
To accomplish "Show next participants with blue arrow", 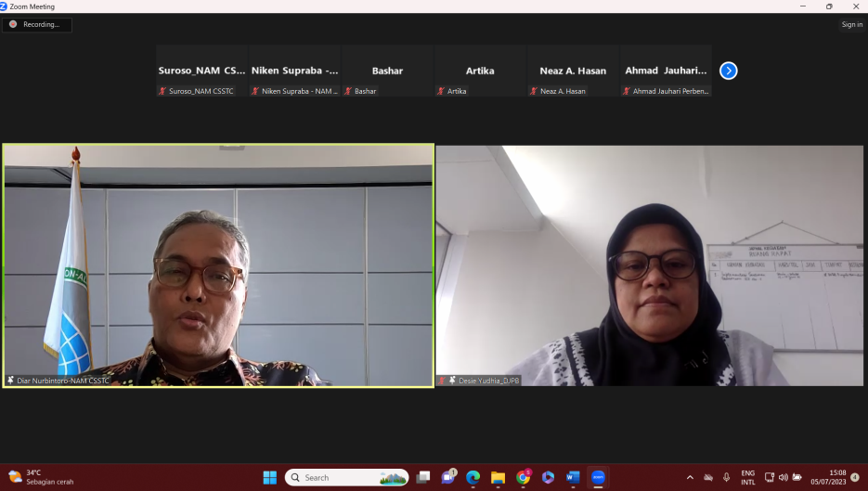I will pos(729,71).
